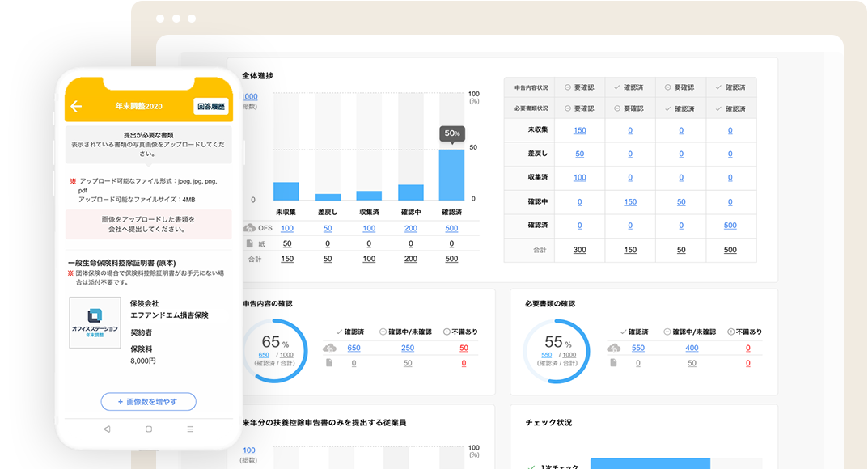868x469 pixels.
Task: Click the cloud icon in 必要書類の確認 card
Action: tap(613, 348)
